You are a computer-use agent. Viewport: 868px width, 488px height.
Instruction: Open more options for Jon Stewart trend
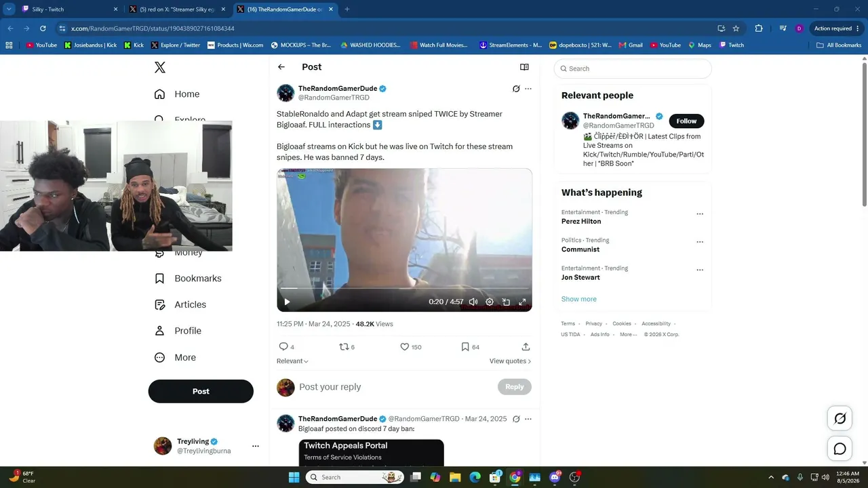[700, 270]
